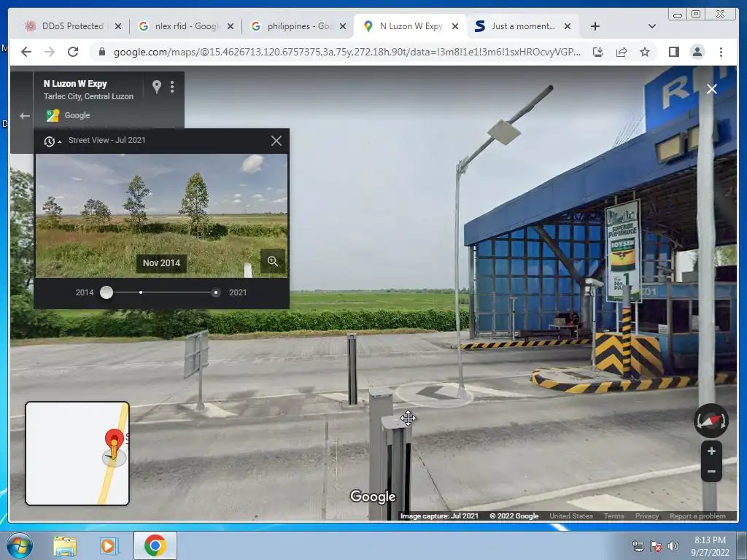Viewport: 747px width, 560px height.
Task: Collapse the time travel history dropdown
Action: pyautogui.click(x=52, y=141)
